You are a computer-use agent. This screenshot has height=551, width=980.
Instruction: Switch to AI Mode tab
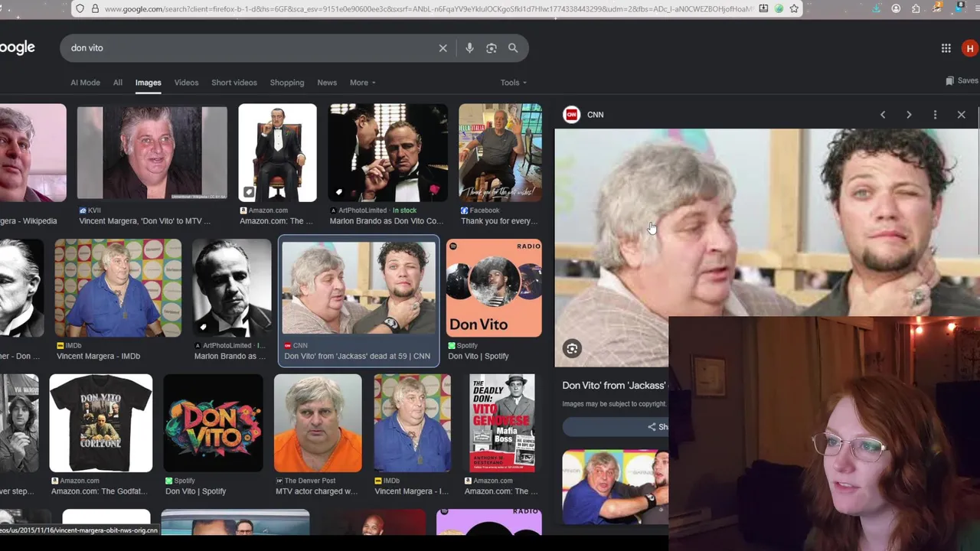[85, 83]
